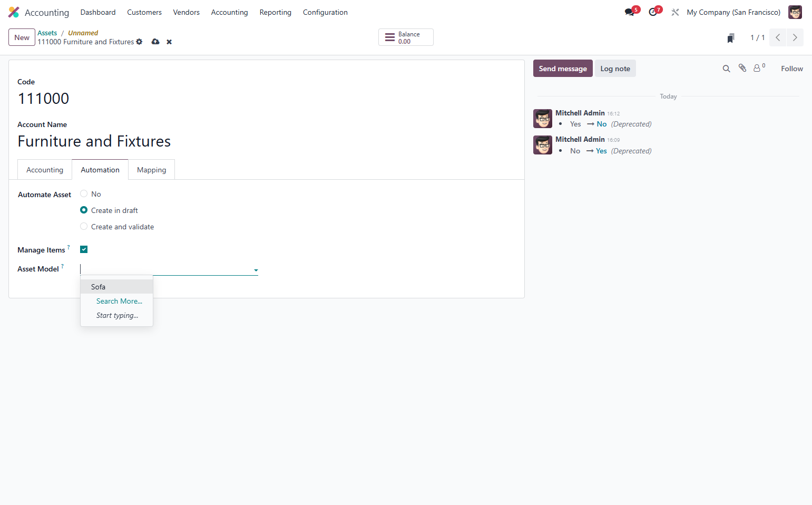Click 'Search More...' in the dropdown list
This screenshot has height=505, width=812.
click(119, 301)
